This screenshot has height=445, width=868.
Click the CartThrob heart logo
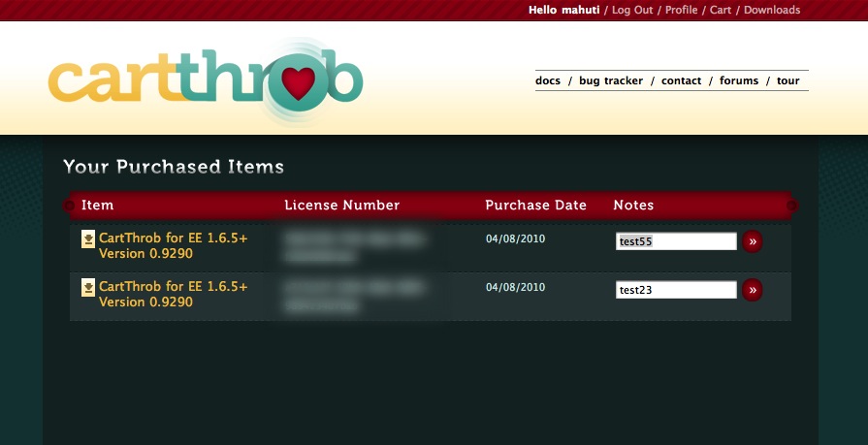point(206,80)
